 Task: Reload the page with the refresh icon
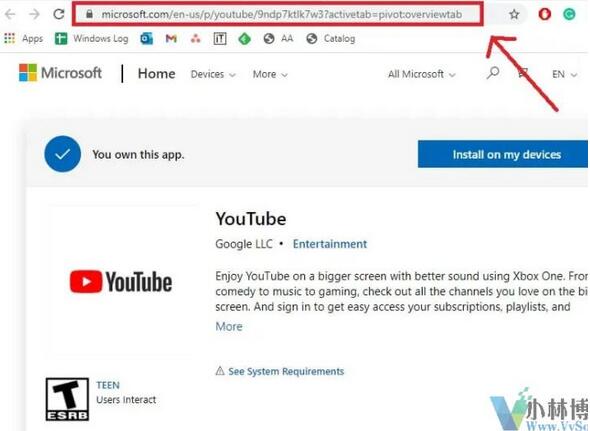point(59,14)
